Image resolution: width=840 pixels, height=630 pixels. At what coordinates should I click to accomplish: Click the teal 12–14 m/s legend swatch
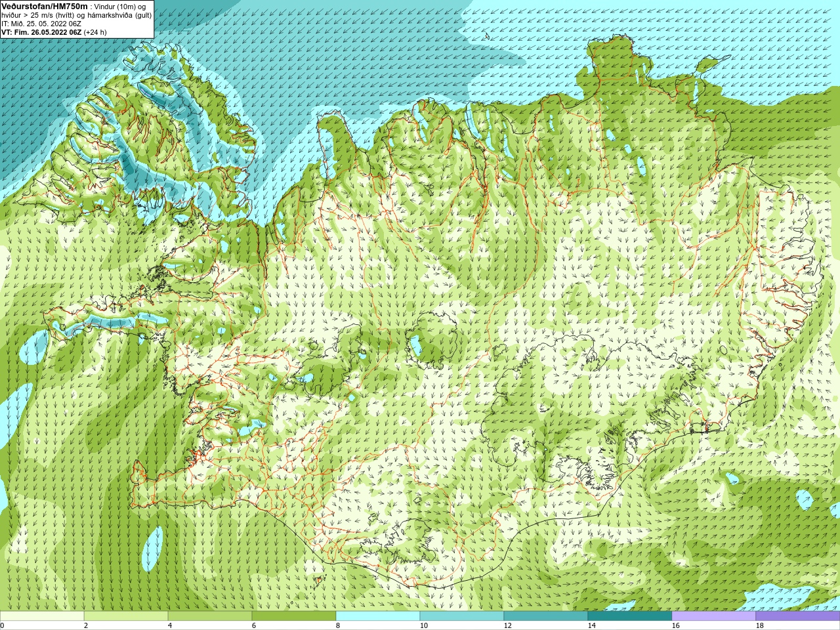[546, 616]
